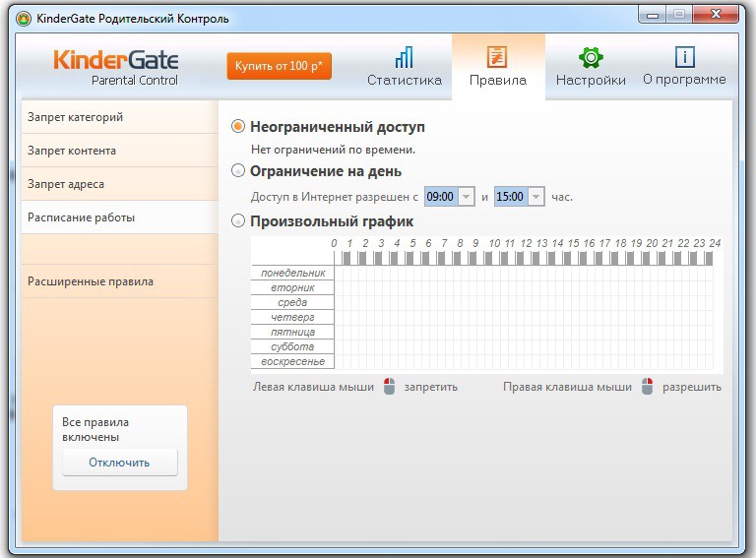Open Расширенные правила section
The image size is (756, 558).
click(91, 281)
